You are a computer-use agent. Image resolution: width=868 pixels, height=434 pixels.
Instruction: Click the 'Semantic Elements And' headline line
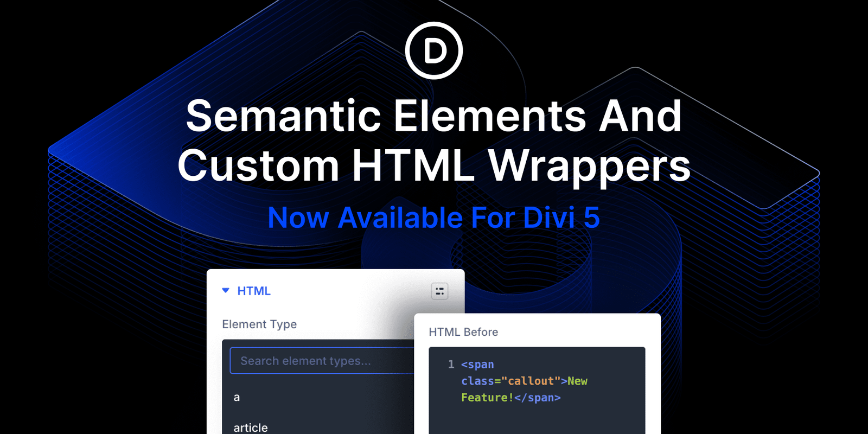coord(434,116)
